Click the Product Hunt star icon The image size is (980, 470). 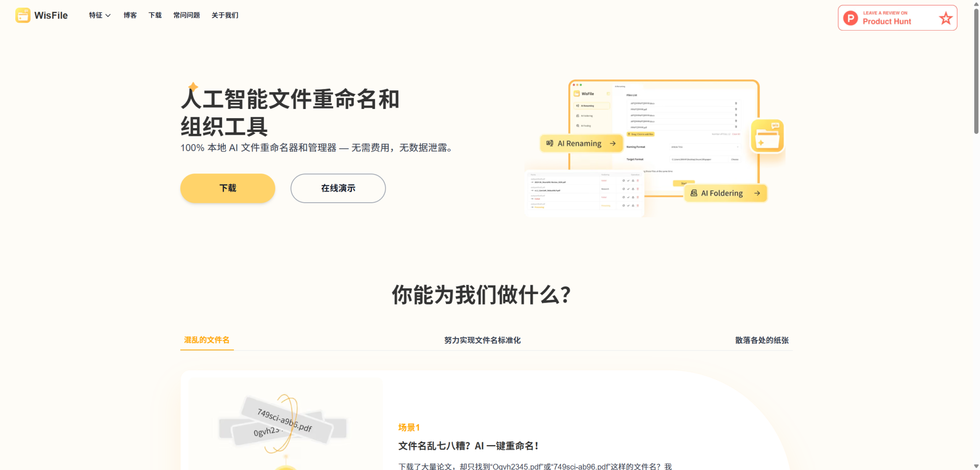pos(946,18)
